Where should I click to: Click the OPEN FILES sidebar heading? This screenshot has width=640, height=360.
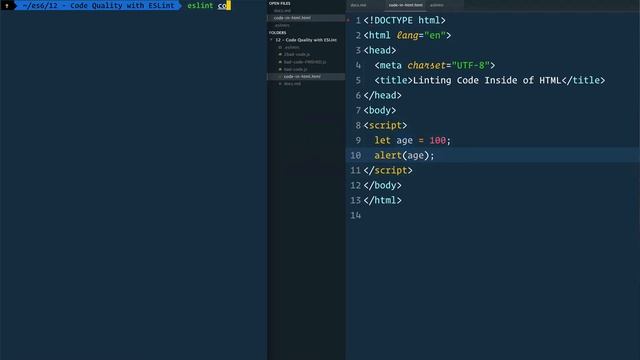280,3
